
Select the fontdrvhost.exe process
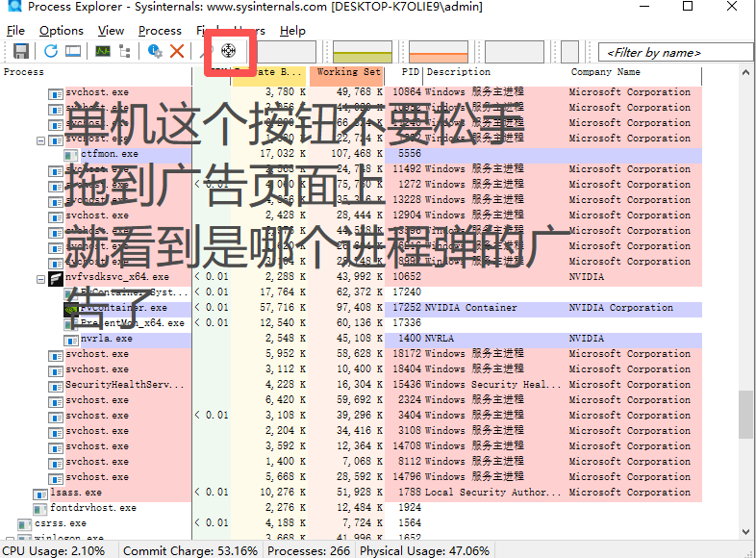93,508
